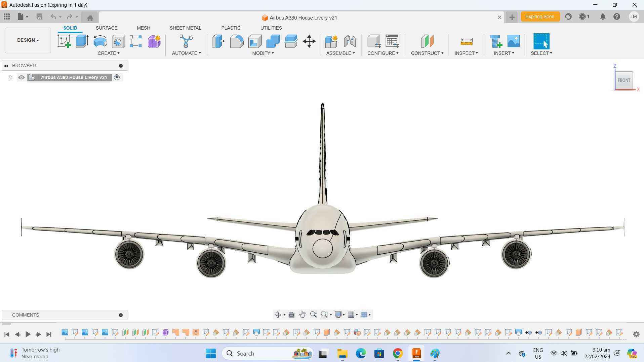Select the Hole tool
This screenshot has height=362, width=644.
(118, 41)
